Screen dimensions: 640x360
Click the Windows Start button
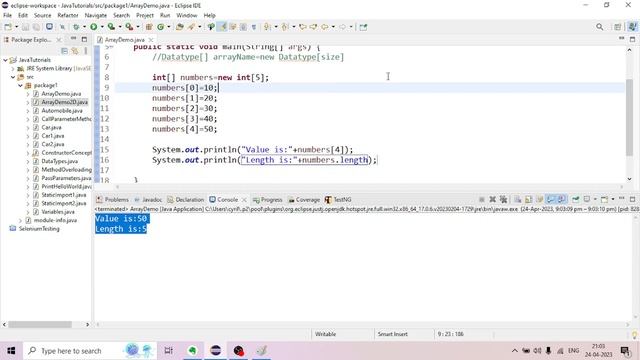click(11, 351)
